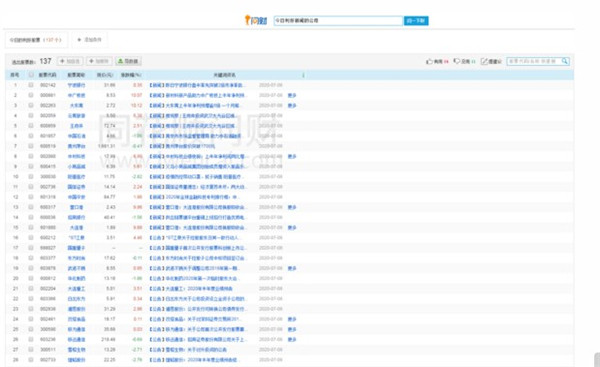Click the blue search button beside query box

(x=416, y=21)
